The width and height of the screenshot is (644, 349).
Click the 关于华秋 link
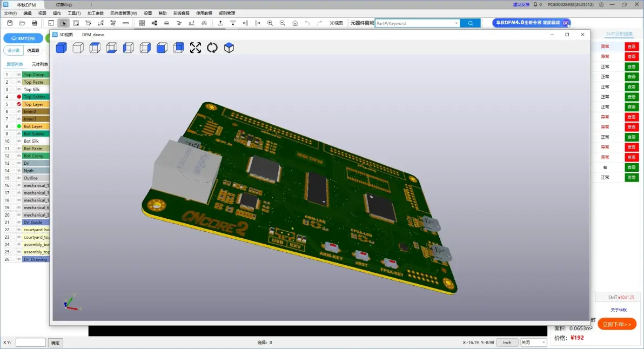(x=619, y=310)
